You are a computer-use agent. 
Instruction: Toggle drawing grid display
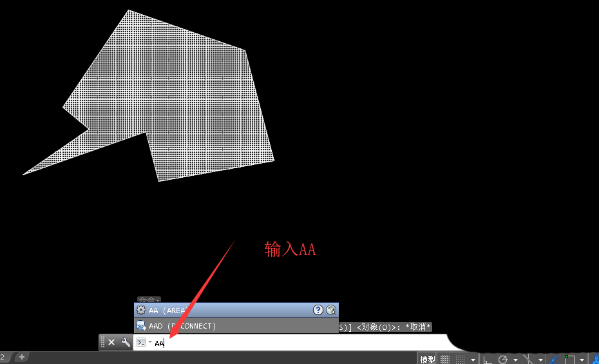pos(445,359)
